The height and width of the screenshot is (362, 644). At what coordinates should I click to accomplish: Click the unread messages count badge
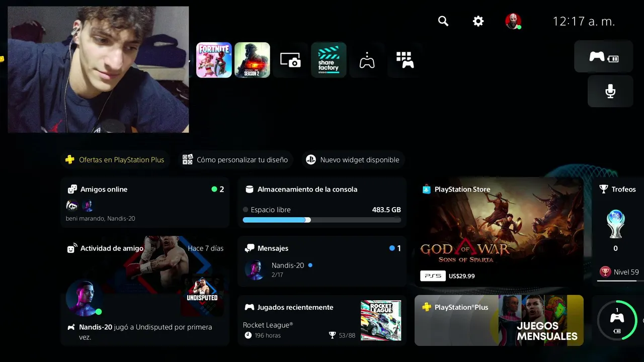(395, 248)
